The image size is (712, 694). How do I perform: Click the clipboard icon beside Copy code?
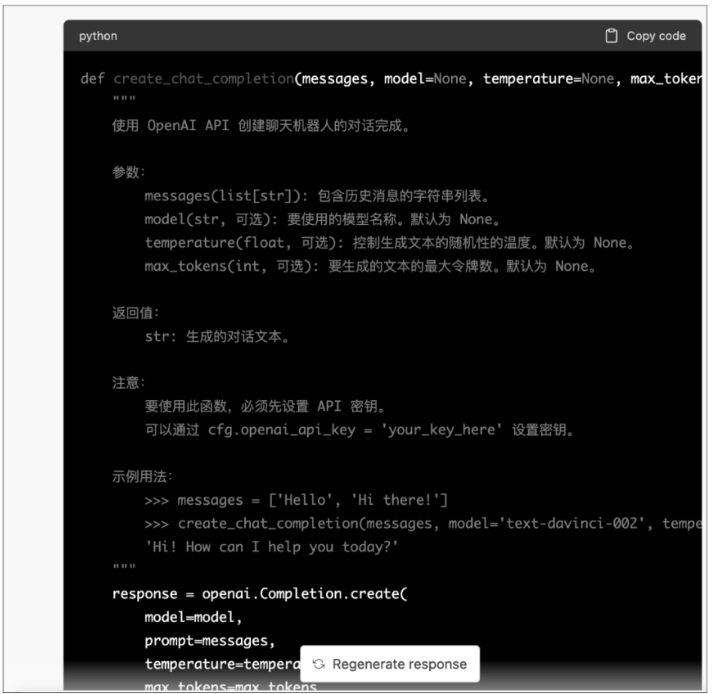(x=611, y=36)
